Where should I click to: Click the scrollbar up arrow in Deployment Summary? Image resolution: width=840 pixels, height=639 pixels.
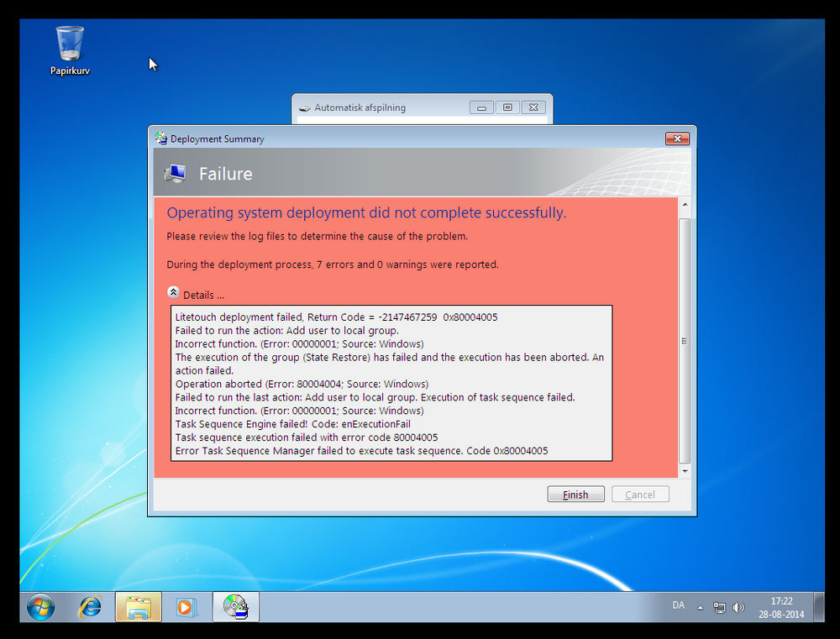[x=685, y=205]
